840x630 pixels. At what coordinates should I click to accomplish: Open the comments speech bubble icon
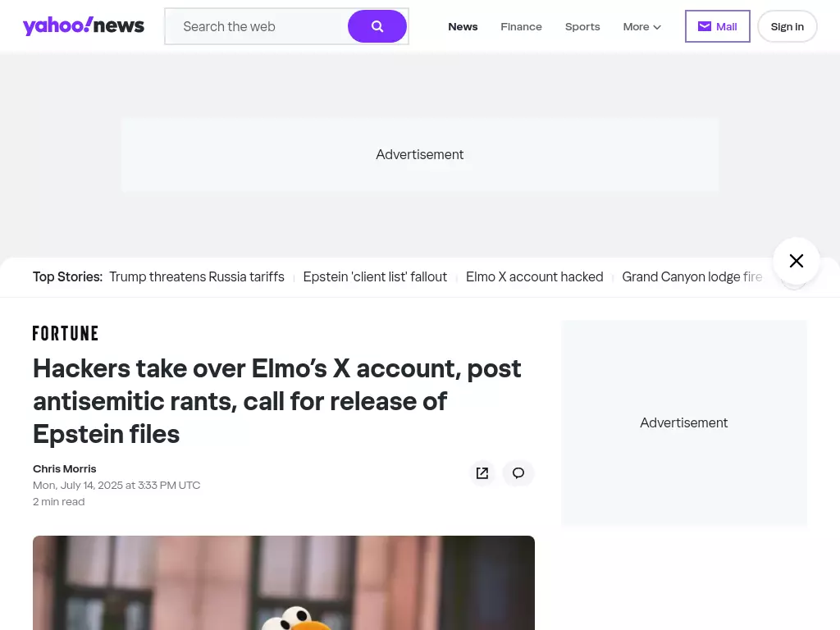point(518,473)
